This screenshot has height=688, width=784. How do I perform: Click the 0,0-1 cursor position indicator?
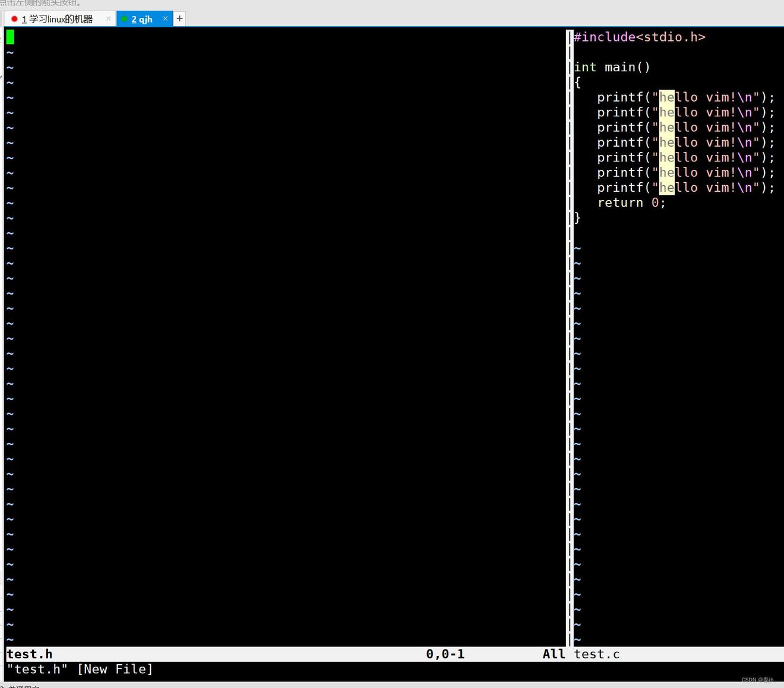445,654
